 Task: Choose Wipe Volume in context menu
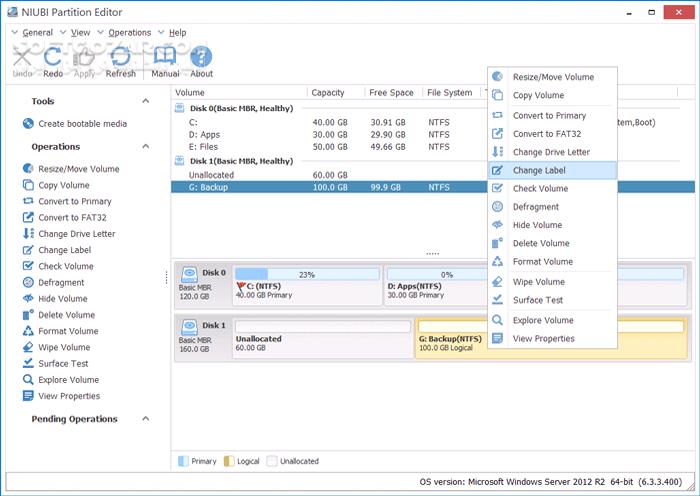coord(553,282)
